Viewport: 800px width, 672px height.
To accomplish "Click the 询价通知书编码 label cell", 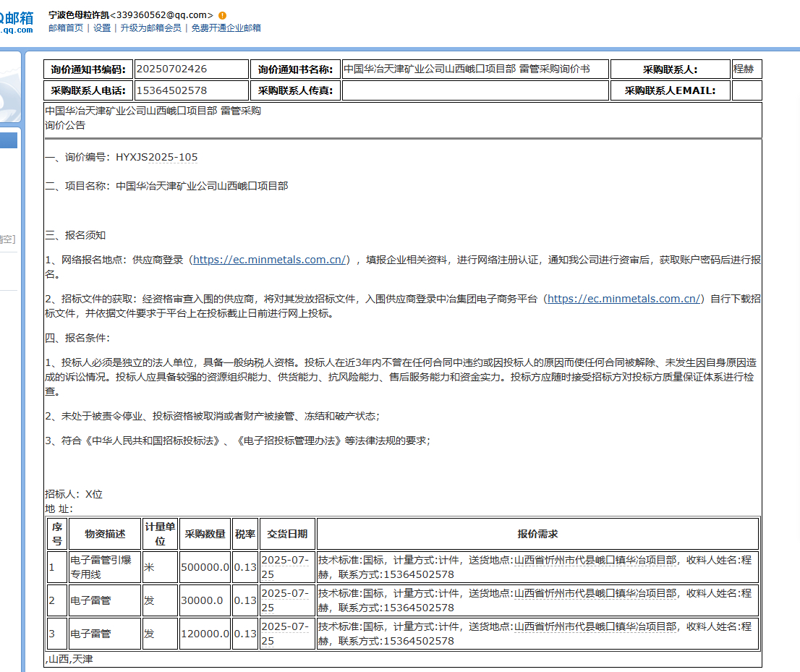I will [88, 69].
